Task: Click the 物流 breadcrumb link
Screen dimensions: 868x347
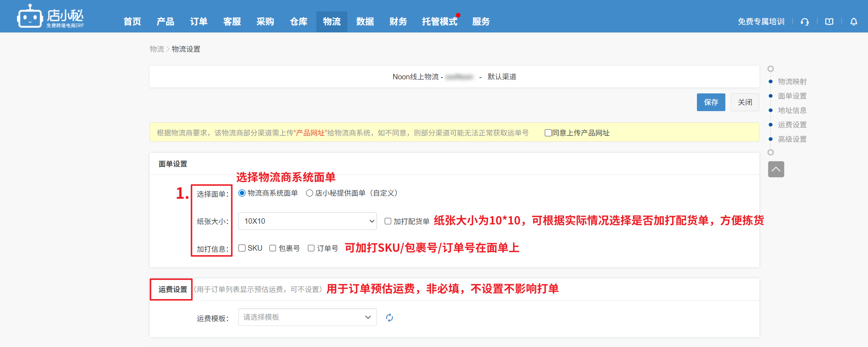Action: tap(157, 49)
